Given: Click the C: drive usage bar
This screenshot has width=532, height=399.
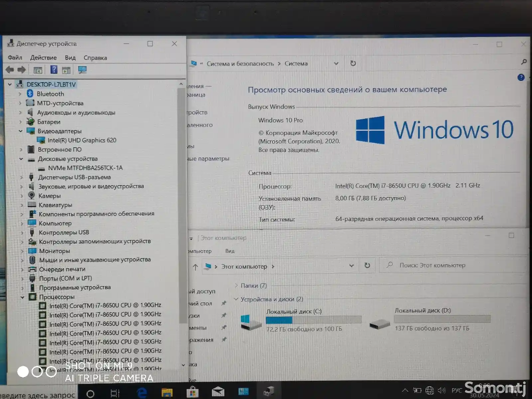Looking at the screenshot, I should coord(313,320).
